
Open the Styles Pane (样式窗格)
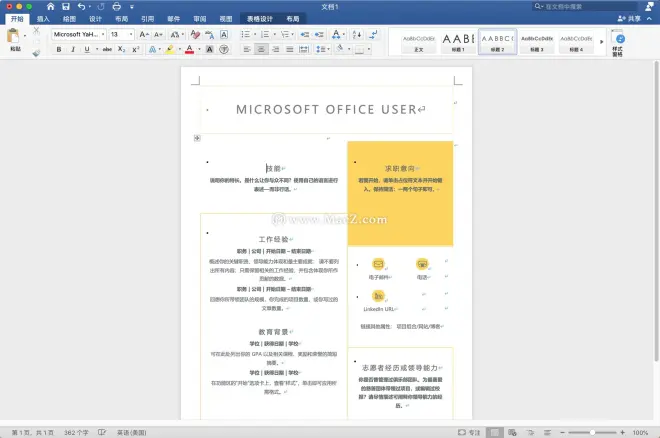pos(619,41)
